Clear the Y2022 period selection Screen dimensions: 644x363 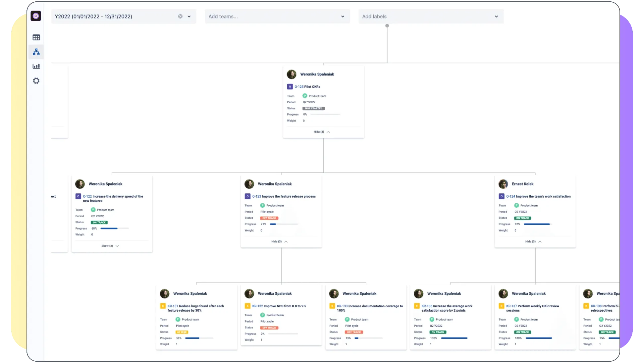pyautogui.click(x=180, y=16)
